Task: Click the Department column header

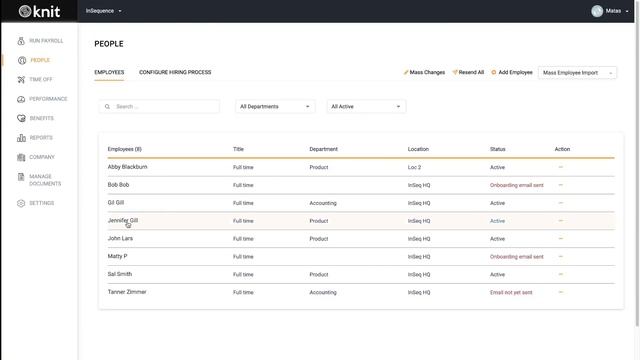Action: click(x=323, y=149)
